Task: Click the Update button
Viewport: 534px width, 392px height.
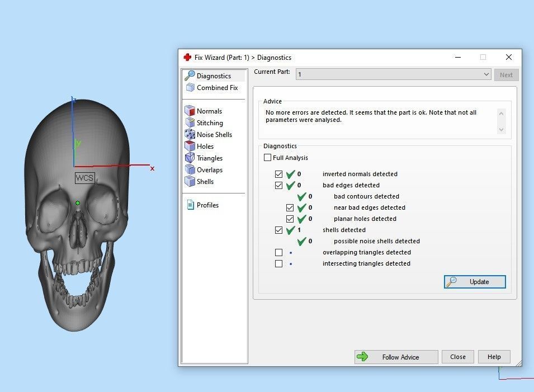Action: coord(475,281)
